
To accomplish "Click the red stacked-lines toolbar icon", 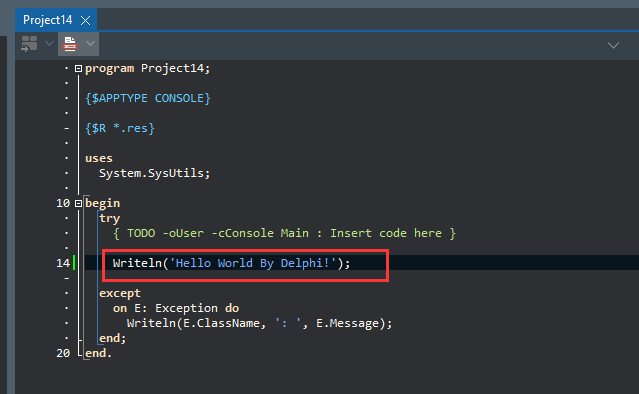I will point(70,44).
